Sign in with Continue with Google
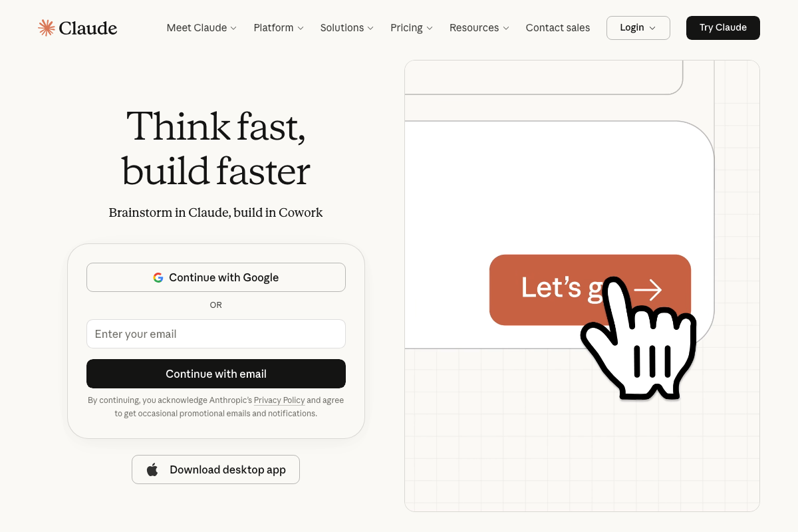The image size is (798, 532). [x=216, y=277]
